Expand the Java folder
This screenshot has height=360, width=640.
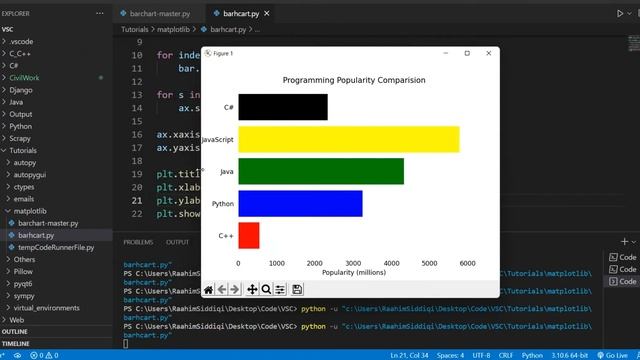pos(56,102)
